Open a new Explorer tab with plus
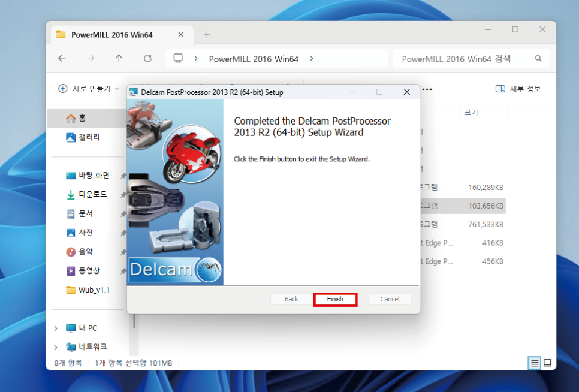Image resolution: width=579 pixels, height=392 pixels. click(207, 35)
